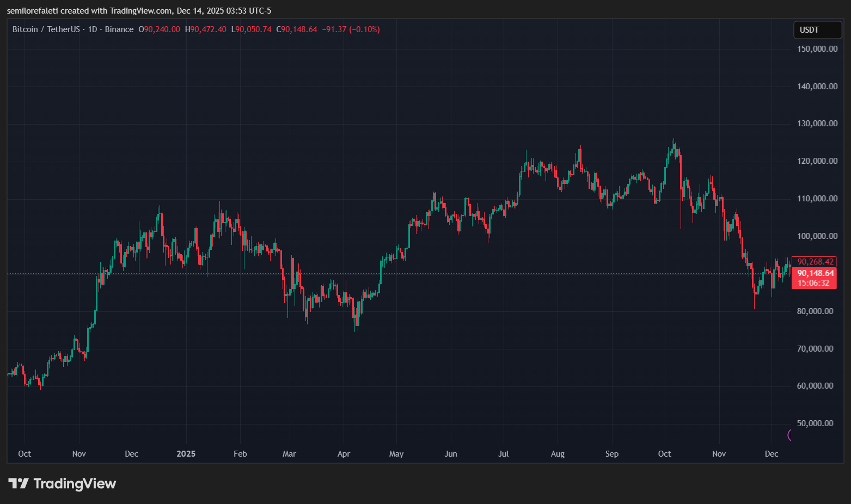Click the low value L90,050.74
851x504 pixels.
[252, 29]
